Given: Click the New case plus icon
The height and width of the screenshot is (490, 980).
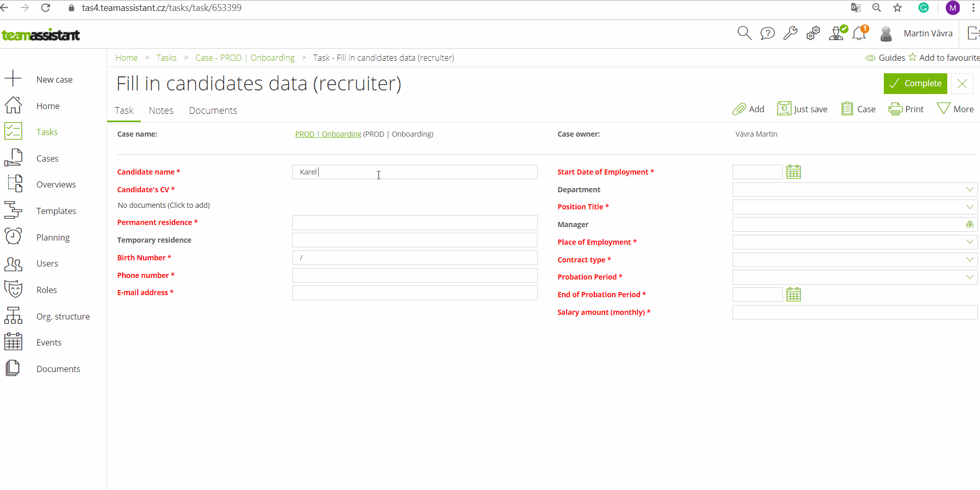Looking at the screenshot, I should pos(13,79).
